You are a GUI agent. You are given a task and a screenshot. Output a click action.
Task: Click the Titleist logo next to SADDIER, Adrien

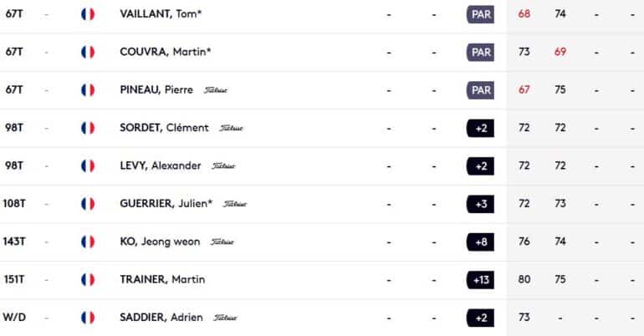pyautogui.click(x=225, y=318)
